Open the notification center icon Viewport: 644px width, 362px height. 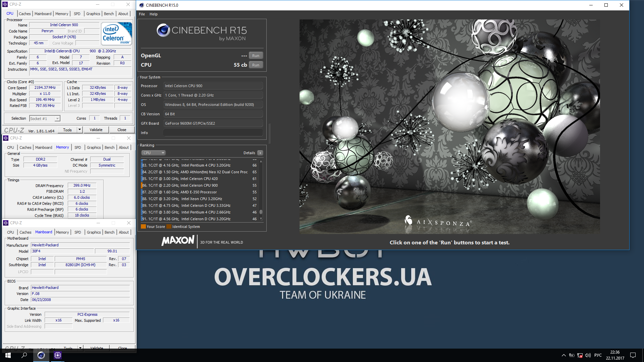coord(633,355)
